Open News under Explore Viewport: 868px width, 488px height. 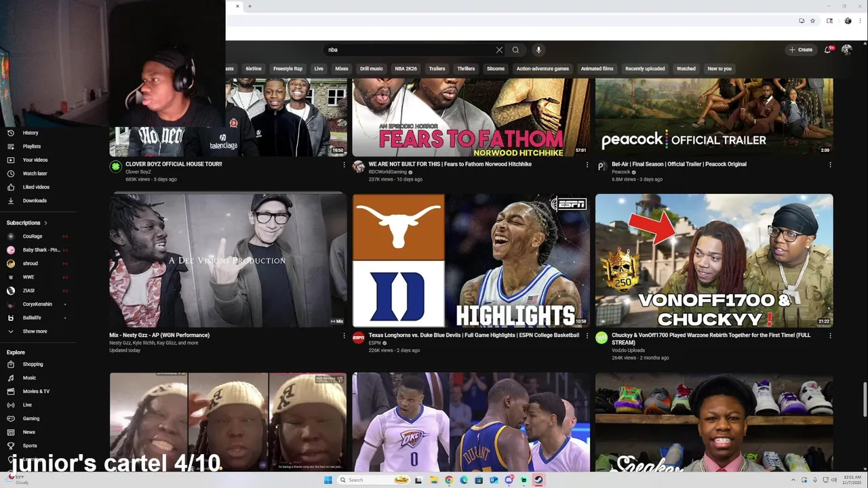pos(28,432)
